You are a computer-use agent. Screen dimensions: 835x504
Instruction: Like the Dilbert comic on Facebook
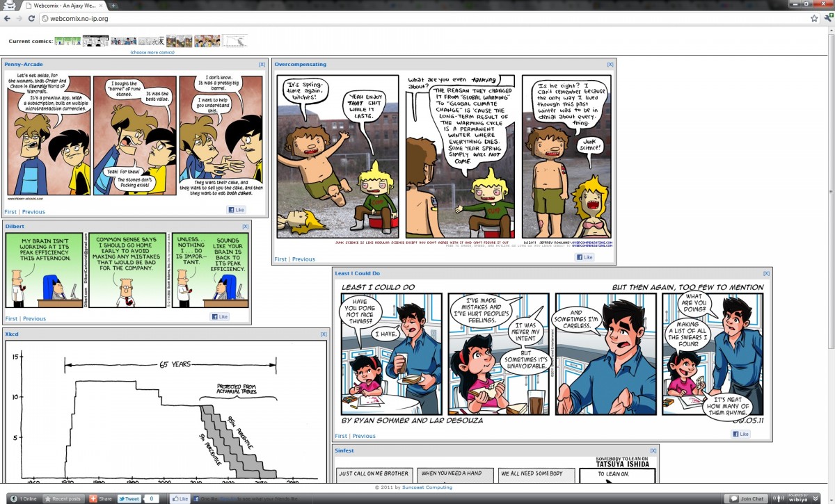coord(221,316)
